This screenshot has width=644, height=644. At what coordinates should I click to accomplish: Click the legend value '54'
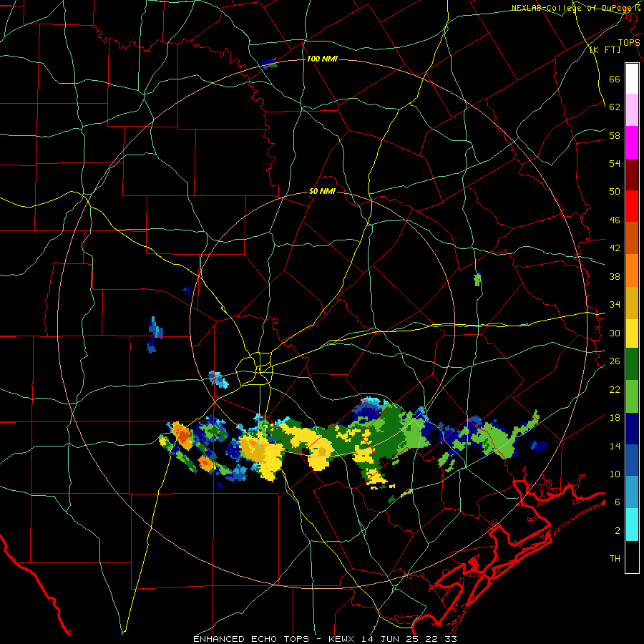coord(615,163)
